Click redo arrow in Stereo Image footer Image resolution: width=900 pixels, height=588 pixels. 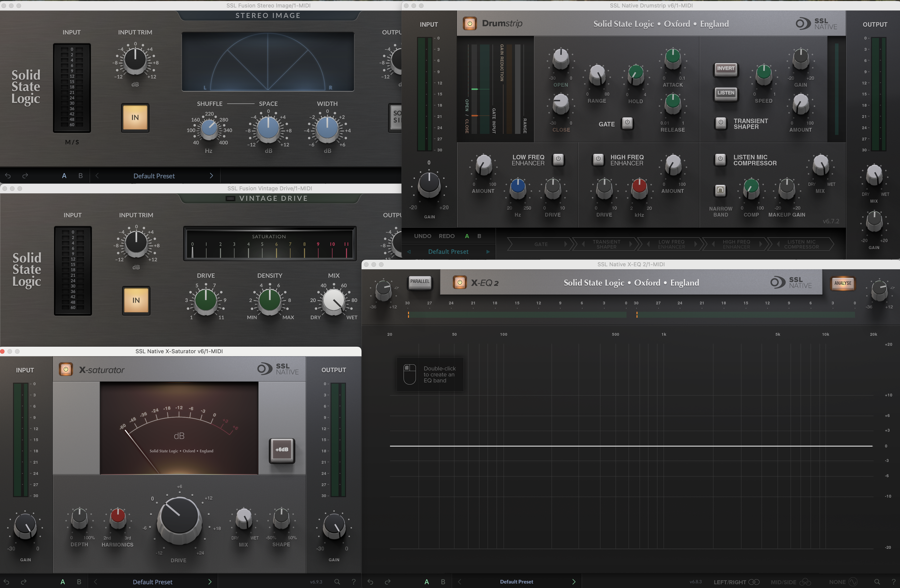(25, 176)
